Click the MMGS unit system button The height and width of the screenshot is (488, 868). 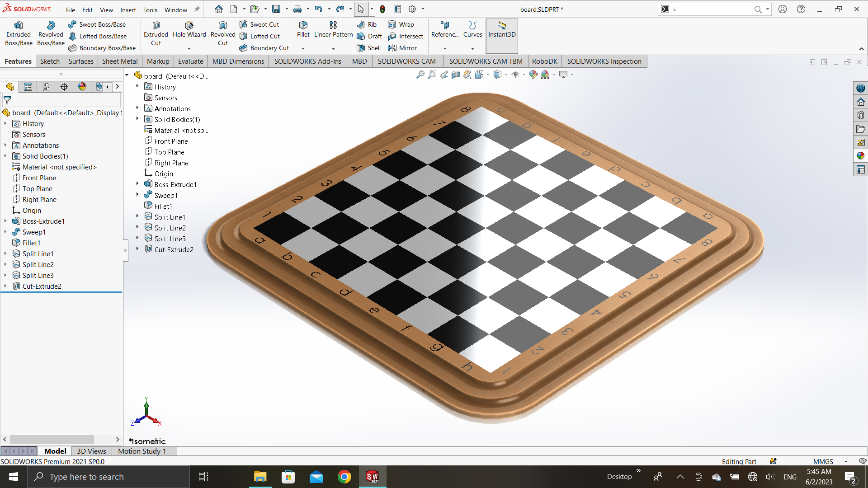[823, 461]
